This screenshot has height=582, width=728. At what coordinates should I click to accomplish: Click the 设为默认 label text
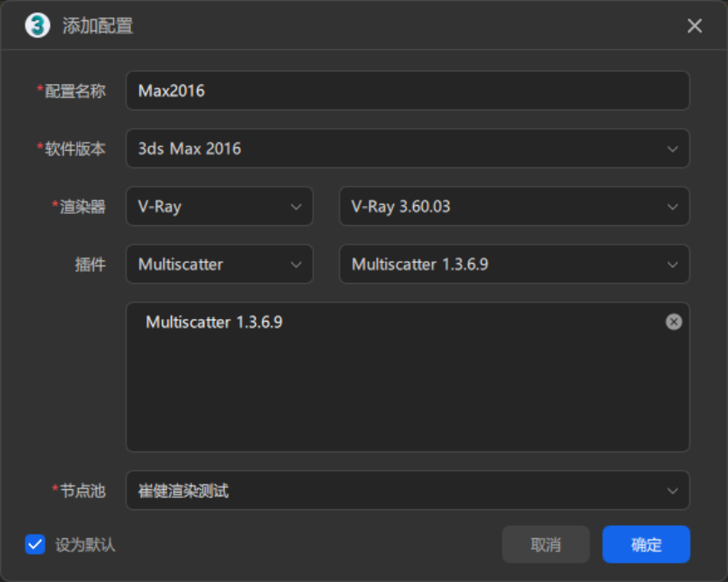click(85, 545)
